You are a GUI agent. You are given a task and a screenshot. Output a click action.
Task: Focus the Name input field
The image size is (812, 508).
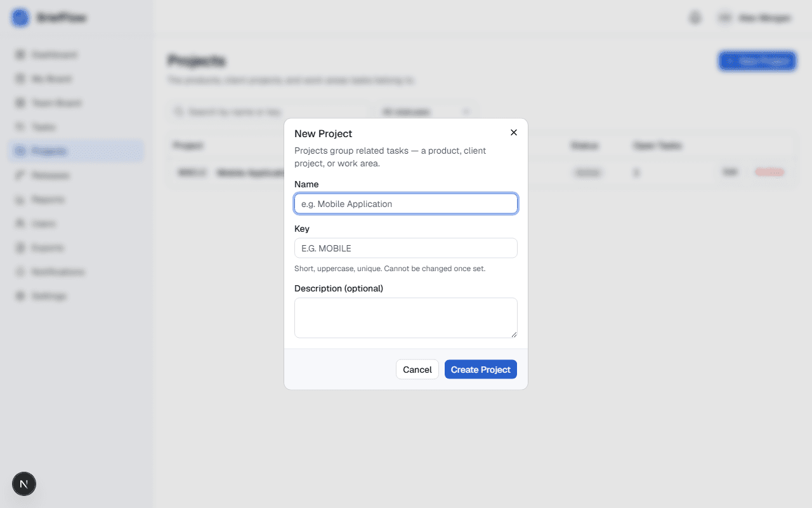click(x=406, y=204)
